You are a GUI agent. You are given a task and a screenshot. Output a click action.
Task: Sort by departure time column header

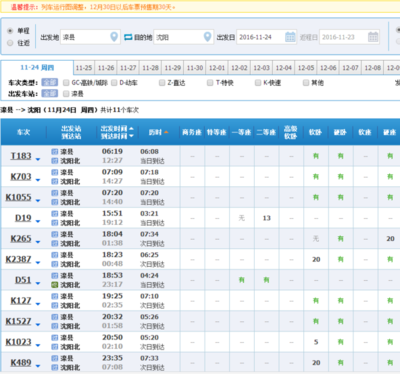[x=117, y=128]
